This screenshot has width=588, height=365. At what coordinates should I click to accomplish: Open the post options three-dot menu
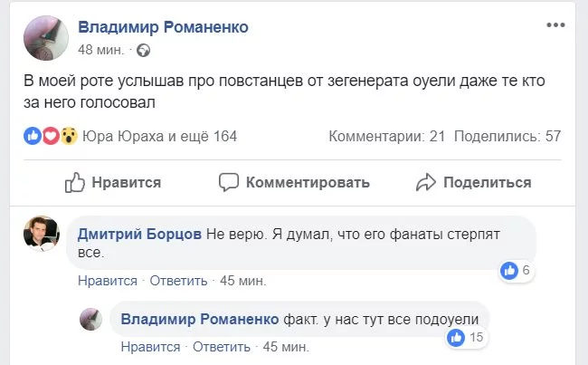(555, 26)
